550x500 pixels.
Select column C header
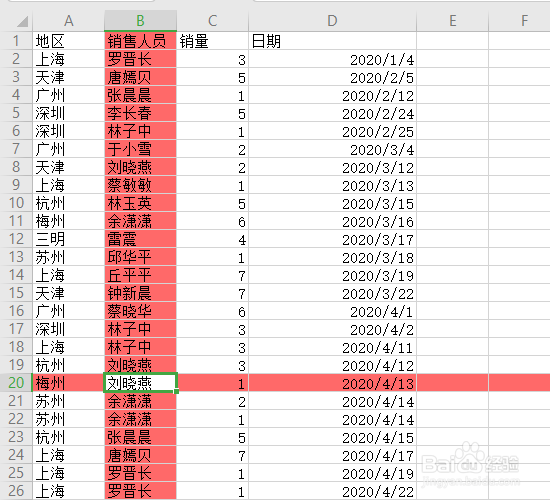(x=213, y=21)
